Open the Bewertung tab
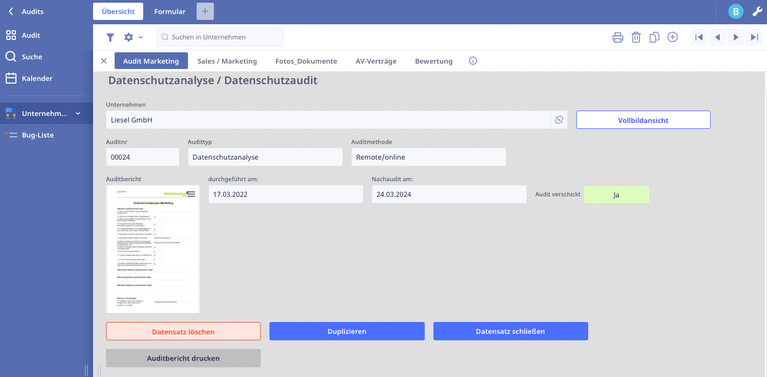 [433, 61]
